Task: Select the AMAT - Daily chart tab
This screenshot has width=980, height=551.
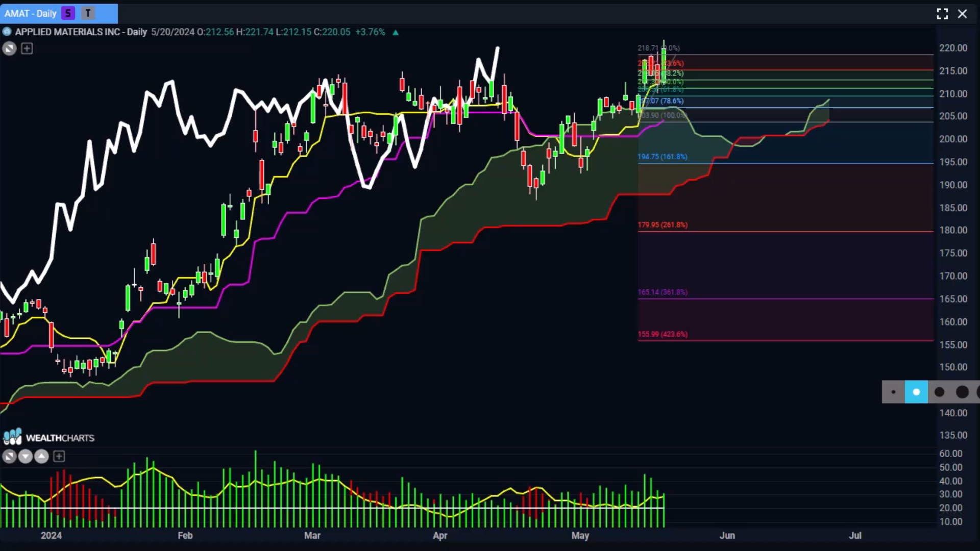Action: pyautogui.click(x=59, y=14)
